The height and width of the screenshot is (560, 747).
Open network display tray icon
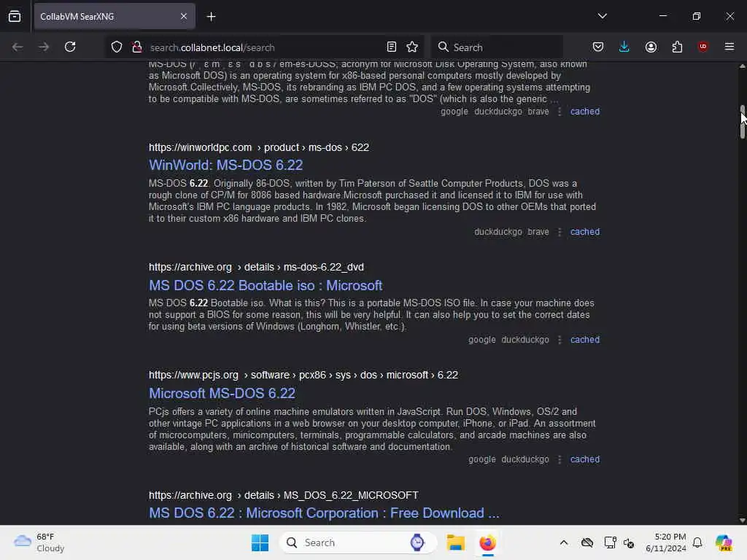tap(610, 542)
